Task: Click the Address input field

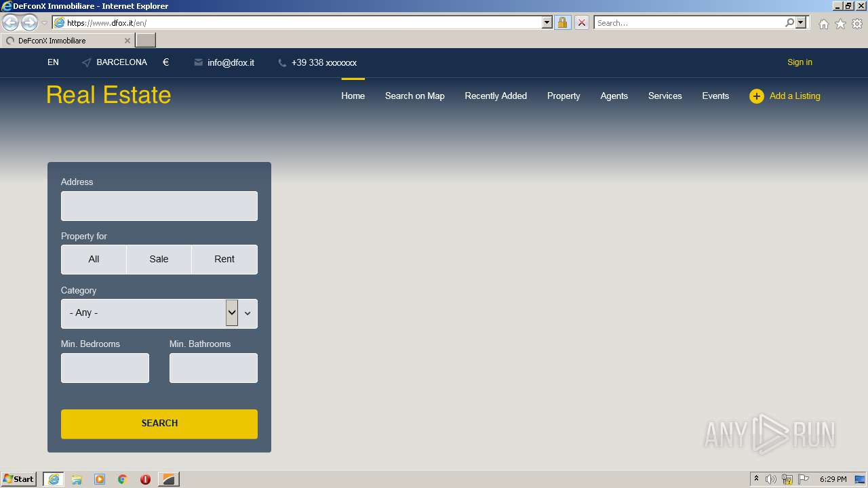Action: pos(159,206)
